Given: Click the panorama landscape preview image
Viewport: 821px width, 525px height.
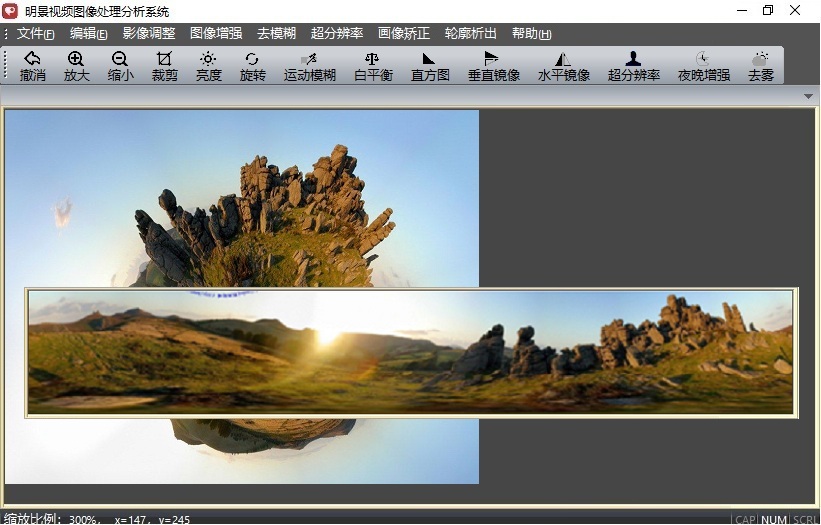Looking at the screenshot, I should click(x=410, y=352).
